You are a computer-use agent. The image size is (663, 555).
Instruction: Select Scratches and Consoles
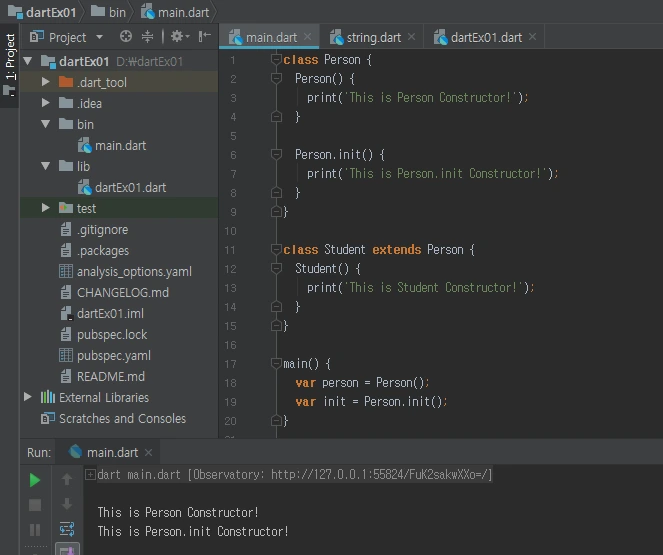click(113, 418)
